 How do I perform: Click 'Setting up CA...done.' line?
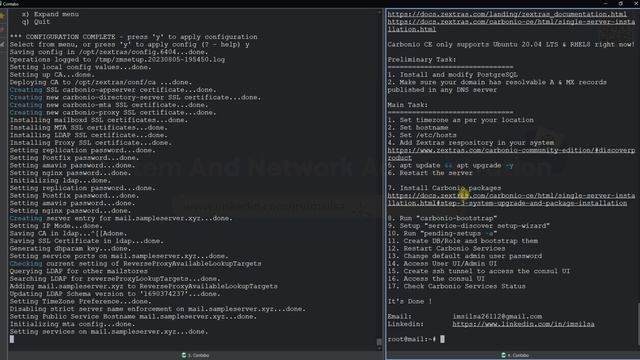point(52,75)
